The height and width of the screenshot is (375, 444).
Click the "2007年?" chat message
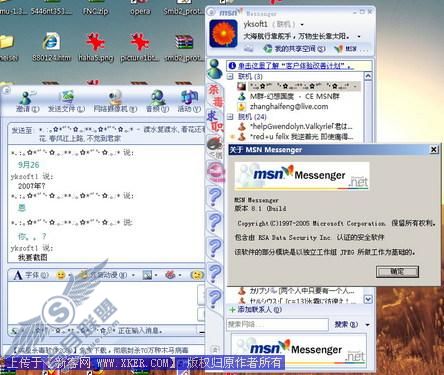(31, 186)
